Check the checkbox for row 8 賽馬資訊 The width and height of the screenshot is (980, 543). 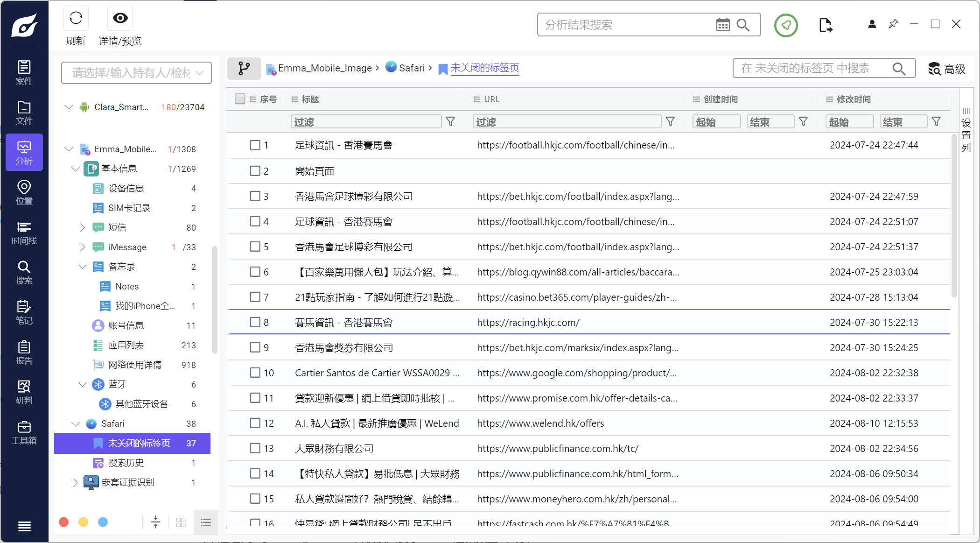click(x=255, y=322)
